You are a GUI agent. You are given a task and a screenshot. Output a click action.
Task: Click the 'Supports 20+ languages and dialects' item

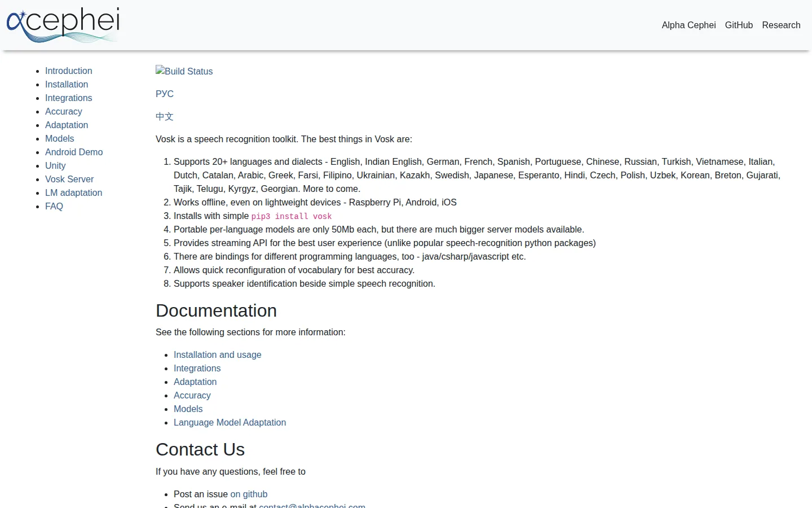(477, 175)
